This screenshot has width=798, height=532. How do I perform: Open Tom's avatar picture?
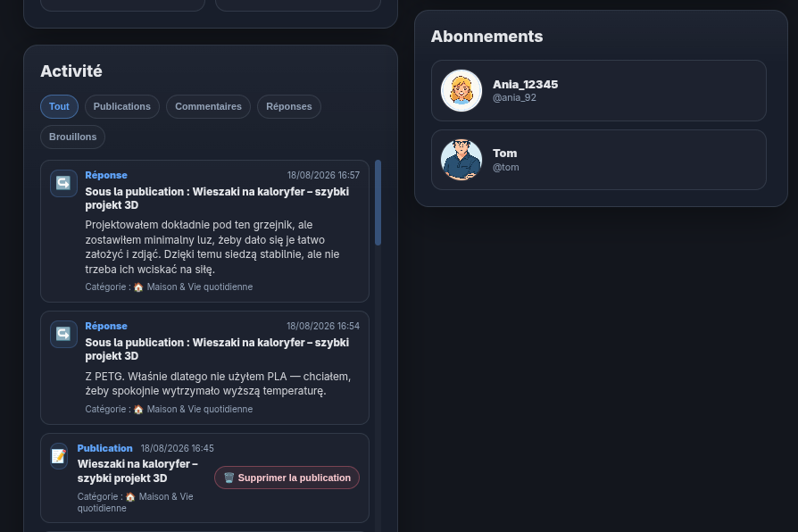click(x=461, y=160)
